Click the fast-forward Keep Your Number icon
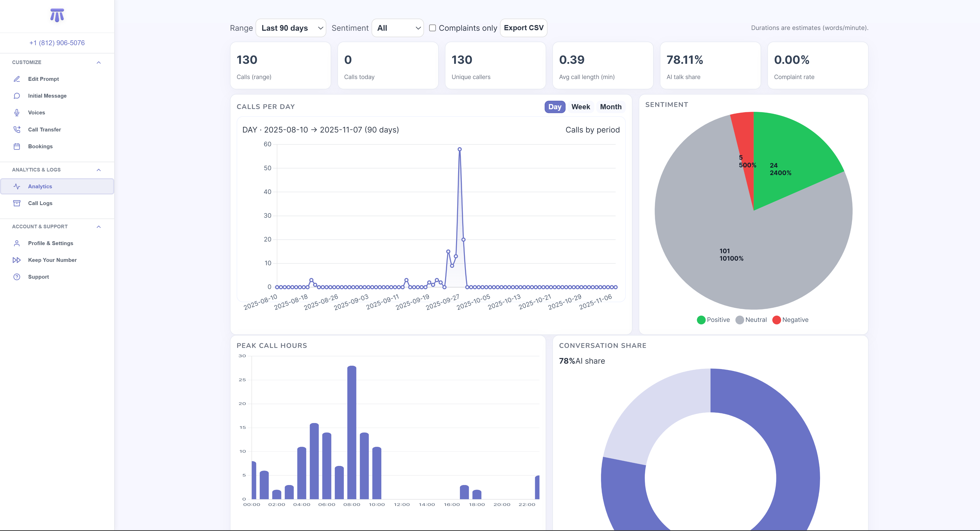The width and height of the screenshot is (980, 531). 17,260
